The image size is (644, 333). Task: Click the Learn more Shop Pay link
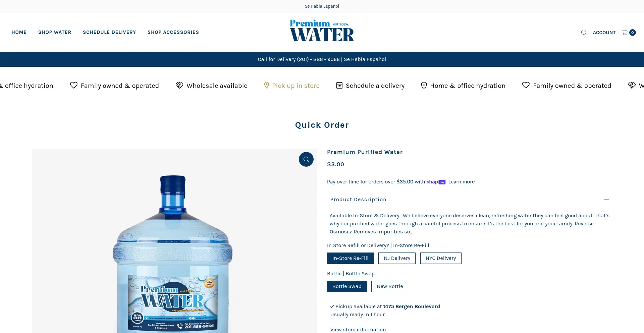click(461, 182)
